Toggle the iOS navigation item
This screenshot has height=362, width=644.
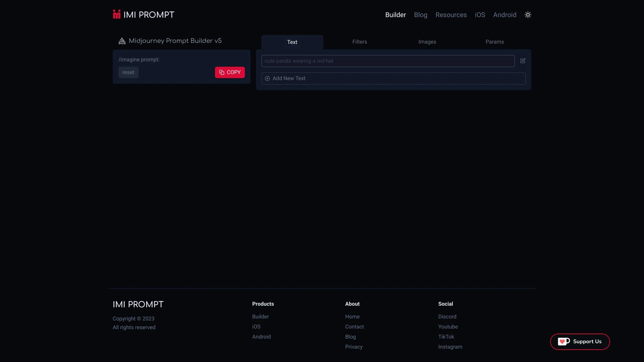(x=480, y=15)
